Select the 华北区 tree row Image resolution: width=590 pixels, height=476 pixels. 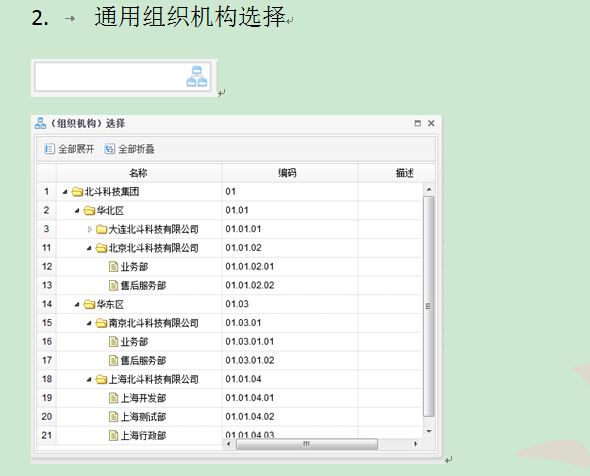pyautogui.click(x=110, y=211)
